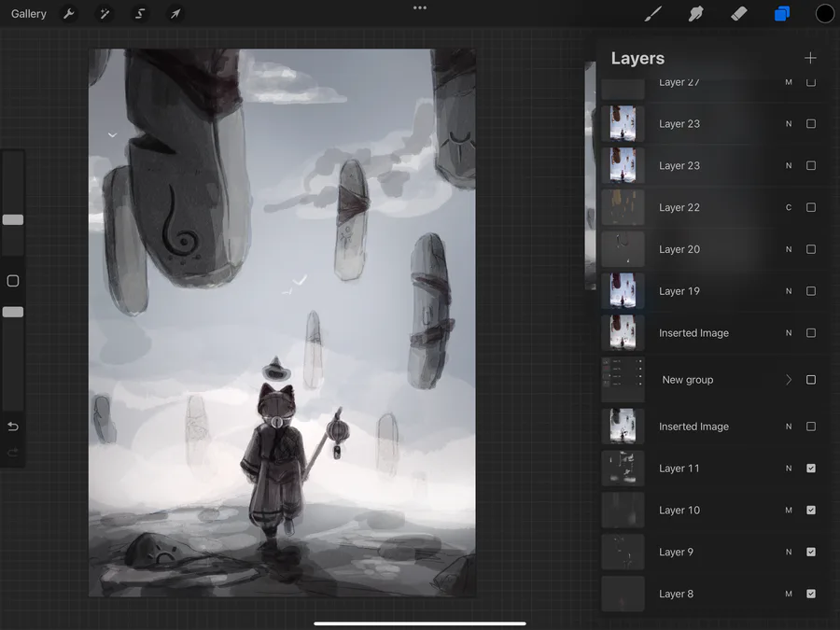Open blend mode M for Layer 8
Screen dimensions: 840x630
point(789,594)
